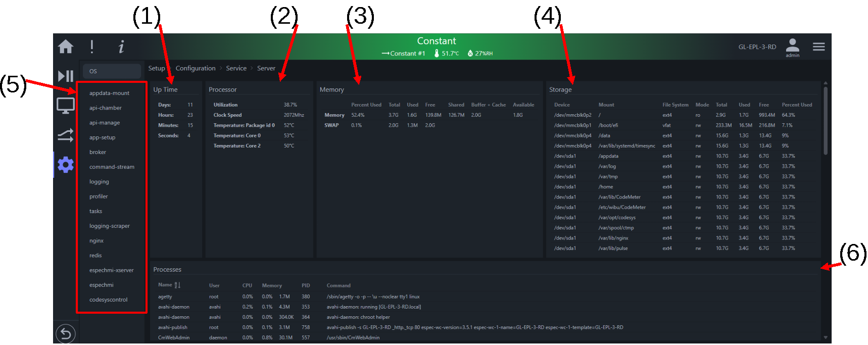Click the back arrow circle icon
The image size is (868, 345).
(x=66, y=334)
